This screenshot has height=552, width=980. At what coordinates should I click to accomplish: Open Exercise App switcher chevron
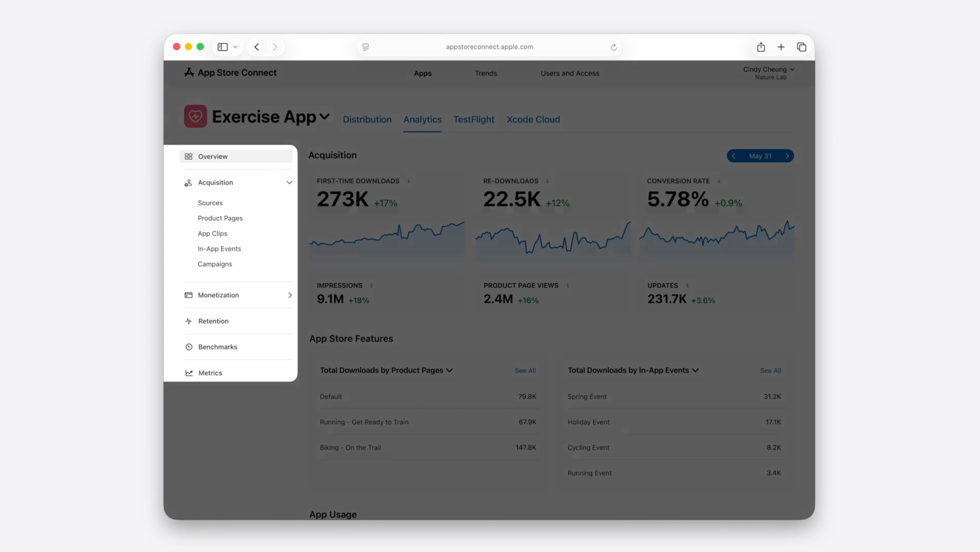[x=325, y=116]
